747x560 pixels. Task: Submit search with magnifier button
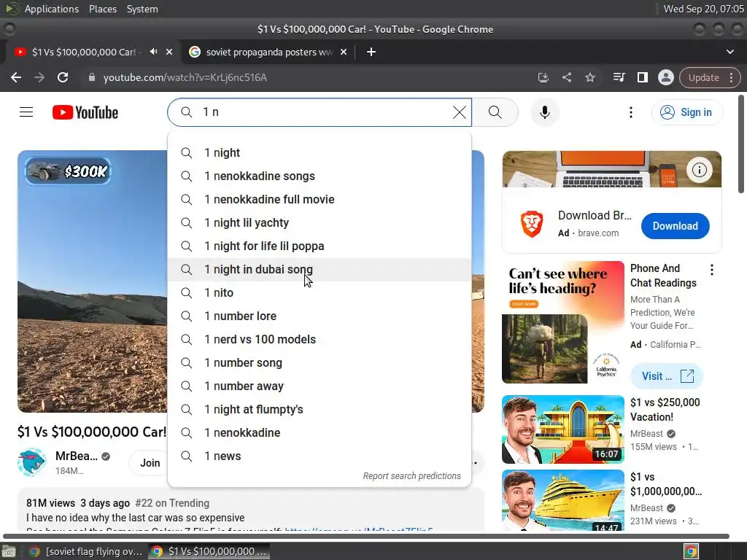(495, 112)
